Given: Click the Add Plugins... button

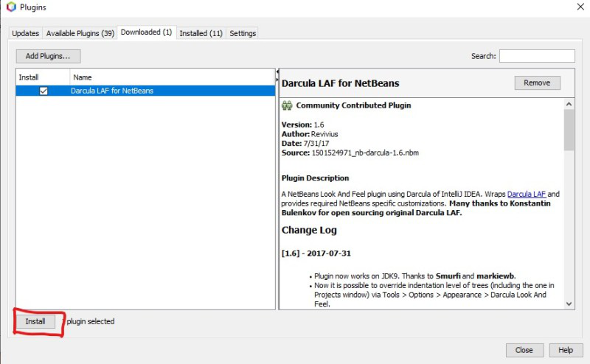Looking at the screenshot, I should (x=48, y=56).
